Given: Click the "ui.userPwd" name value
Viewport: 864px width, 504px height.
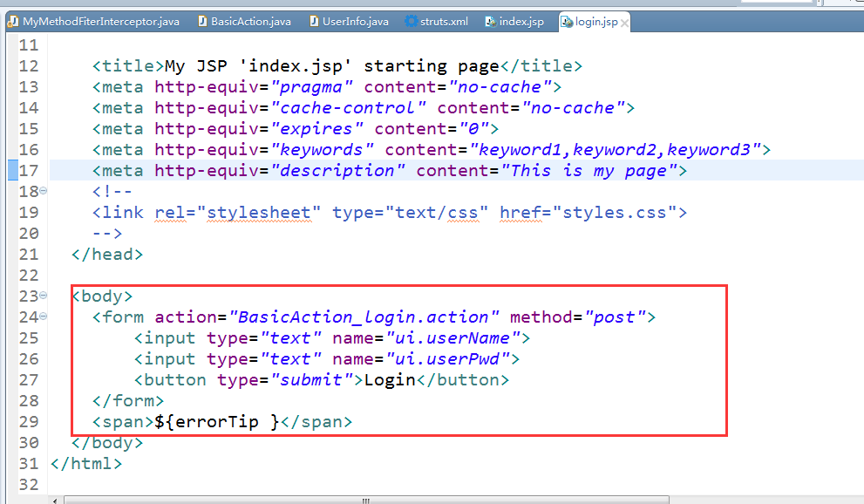Looking at the screenshot, I should pos(447,359).
